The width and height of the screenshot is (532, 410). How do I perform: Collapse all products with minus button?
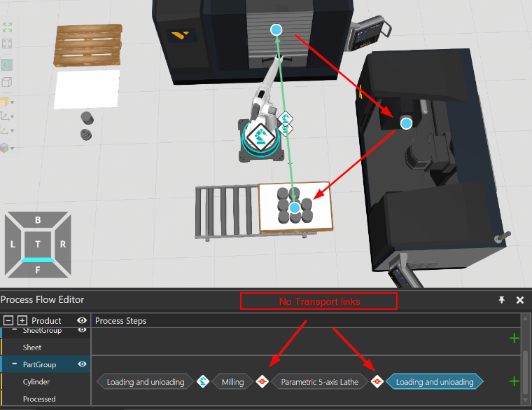pyautogui.click(x=8, y=320)
